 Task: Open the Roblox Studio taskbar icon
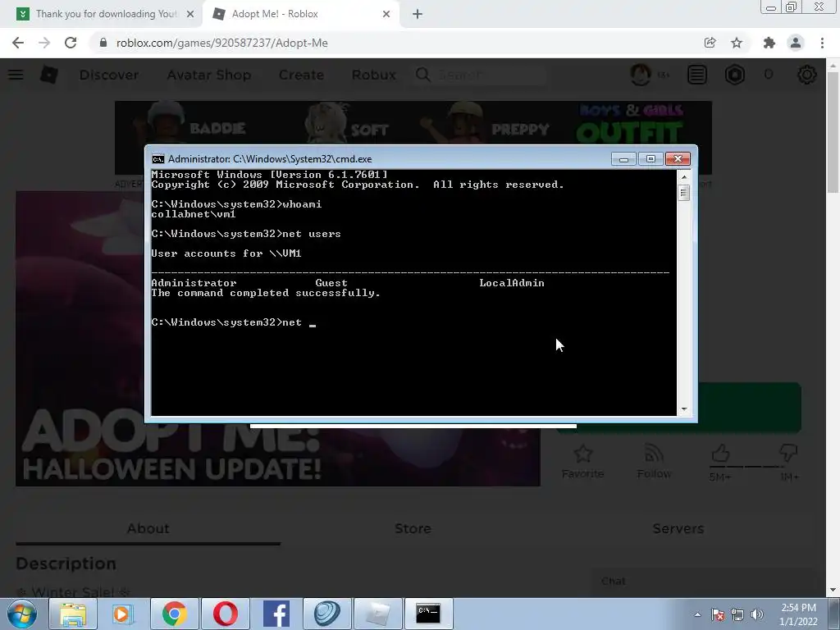(x=377, y=614)
